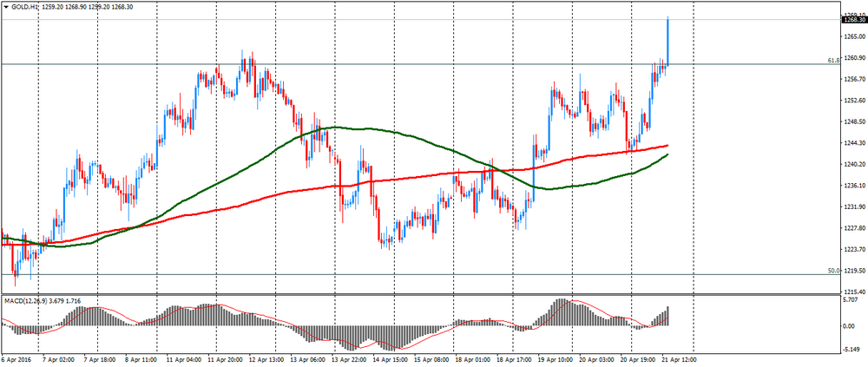Click the MACD zero level label 0.00
This screenshot has height=367, width=868.
pyautogui.click(x=850, y=326)
